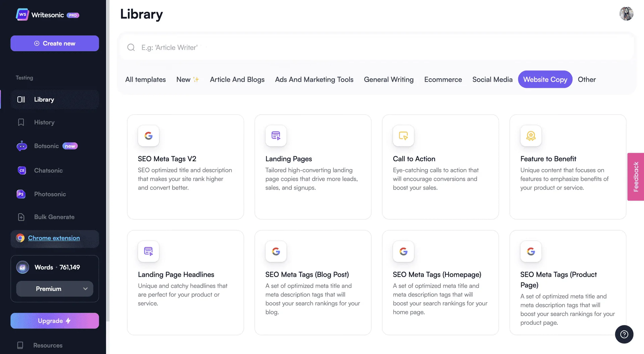Open Chatsonic in the sidebar
This screenshot has height=354, width=644.
click(x=48, y=170)
